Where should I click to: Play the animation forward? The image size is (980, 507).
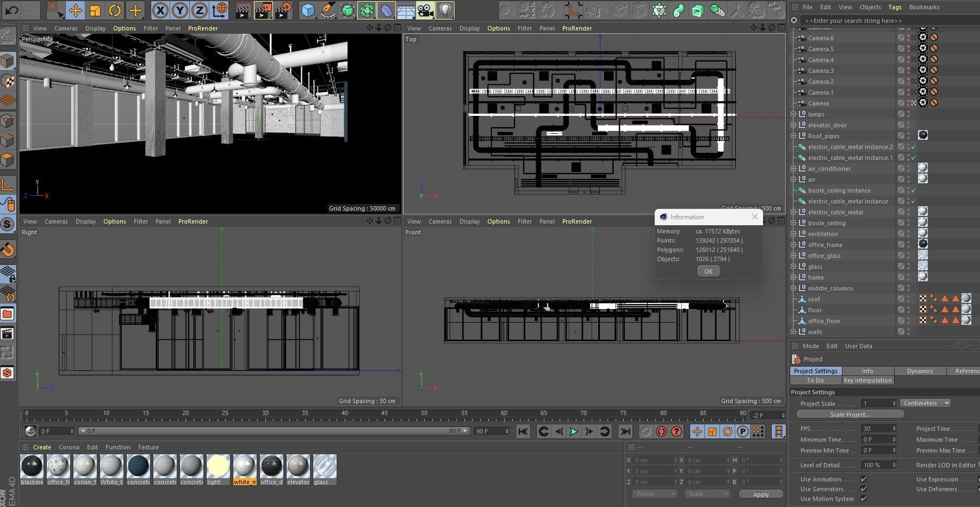pos(574,431)
